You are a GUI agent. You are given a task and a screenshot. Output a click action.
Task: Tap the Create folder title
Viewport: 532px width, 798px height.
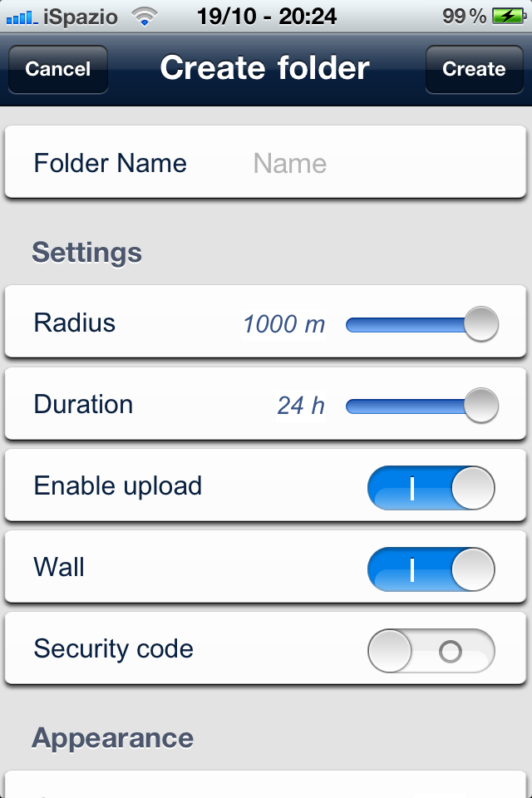(265, 68)
